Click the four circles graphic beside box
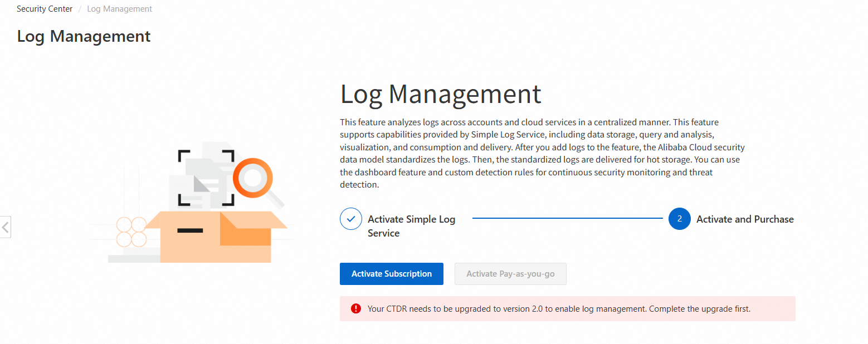Image resolution: width=868 pixels, height=344 pixels. pos(131,232)
